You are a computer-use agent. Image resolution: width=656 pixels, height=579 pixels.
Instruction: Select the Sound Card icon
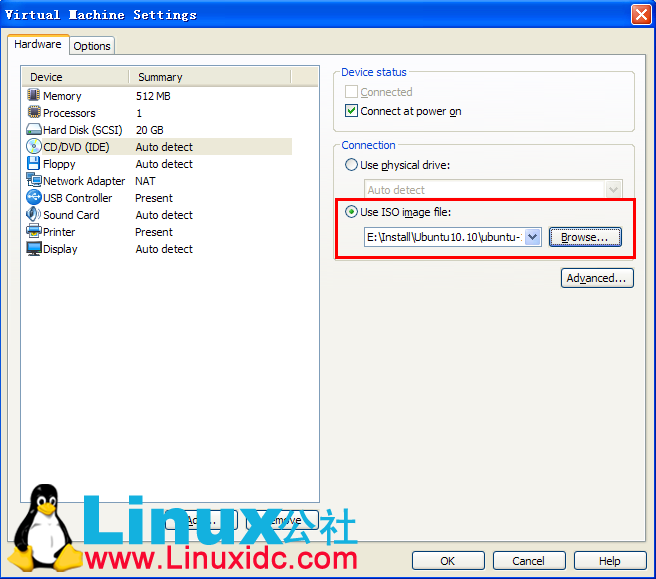[x=34, y=215]
